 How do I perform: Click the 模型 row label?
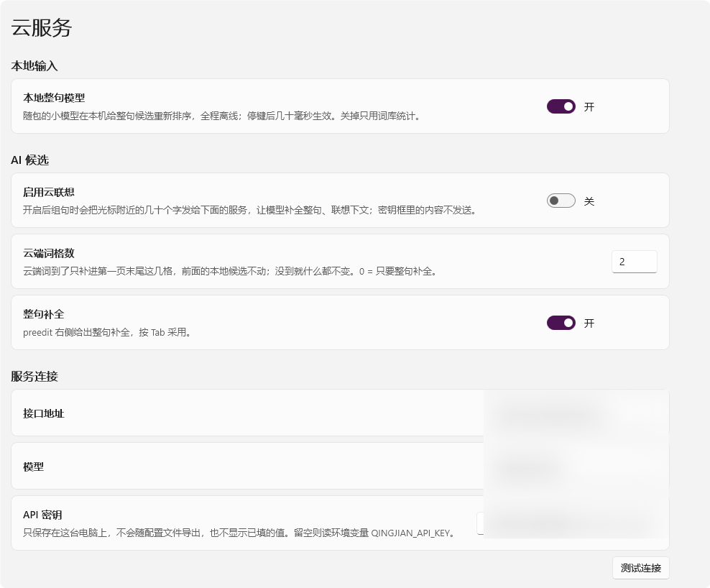tap(34, 467)
